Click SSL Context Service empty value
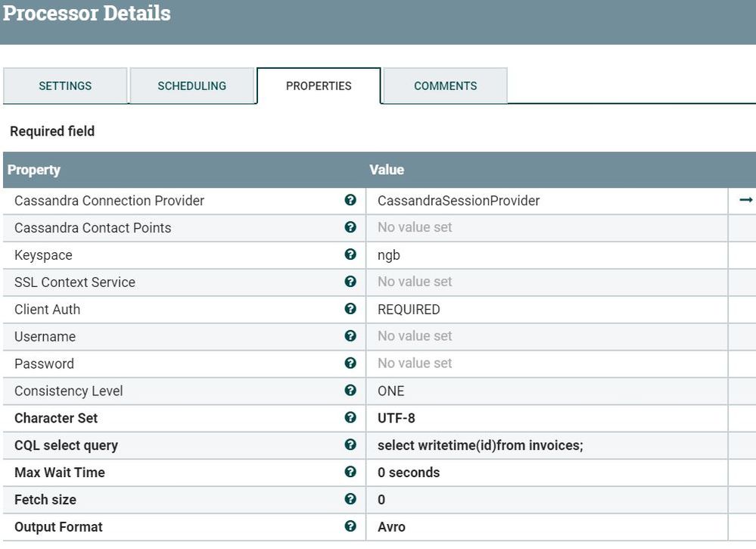The width and height of the screenshot is (756, 549). tap(415, 282)
